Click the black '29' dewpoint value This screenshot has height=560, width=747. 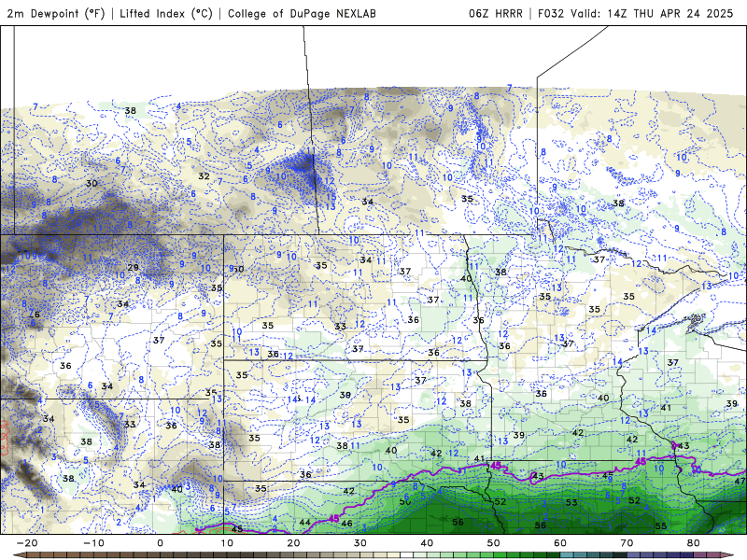coord(133,268)
